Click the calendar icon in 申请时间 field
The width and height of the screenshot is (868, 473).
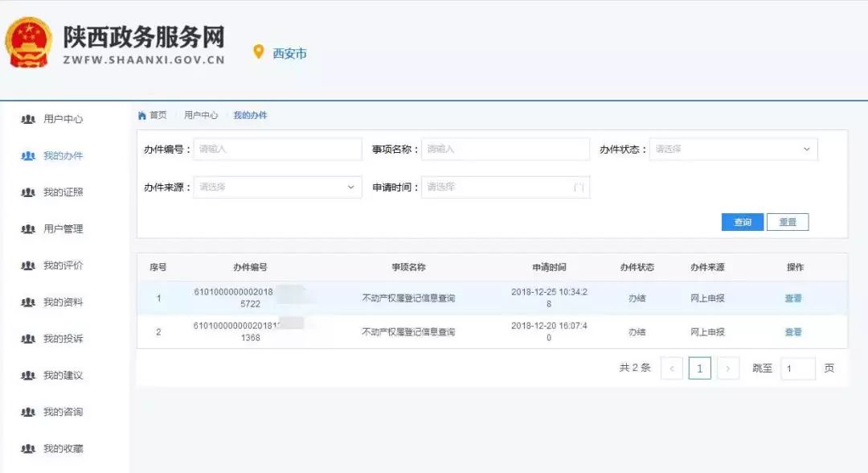point(578,187)
